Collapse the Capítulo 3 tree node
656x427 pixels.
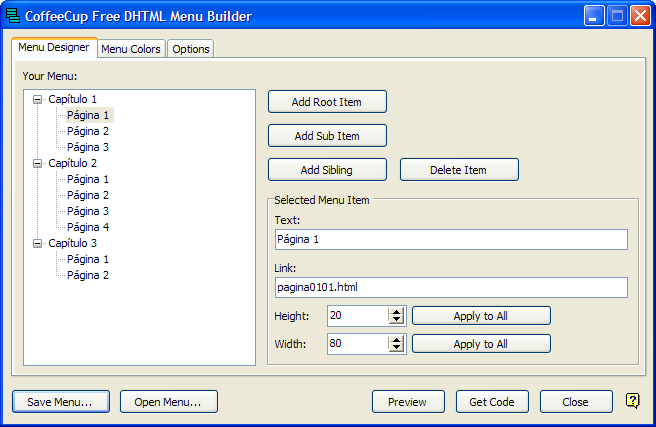tap(38, 243)
